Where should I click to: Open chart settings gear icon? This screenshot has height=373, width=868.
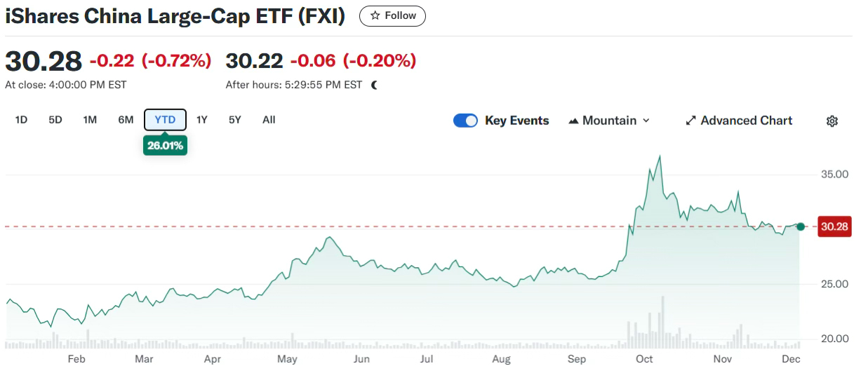[832, 121]
